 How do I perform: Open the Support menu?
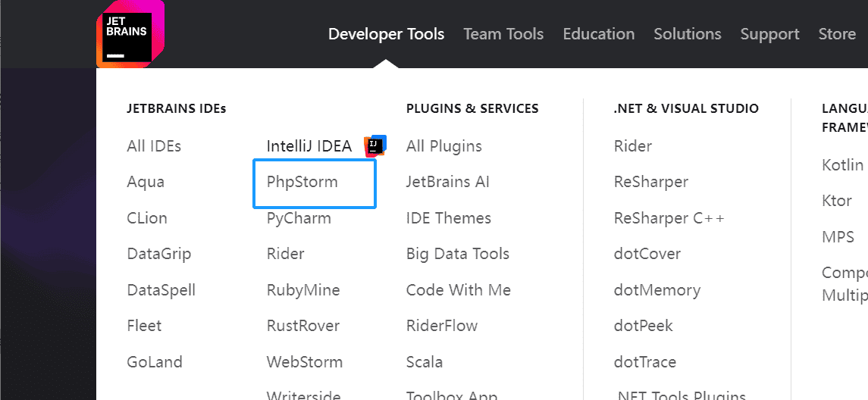(x=770, y=34)
